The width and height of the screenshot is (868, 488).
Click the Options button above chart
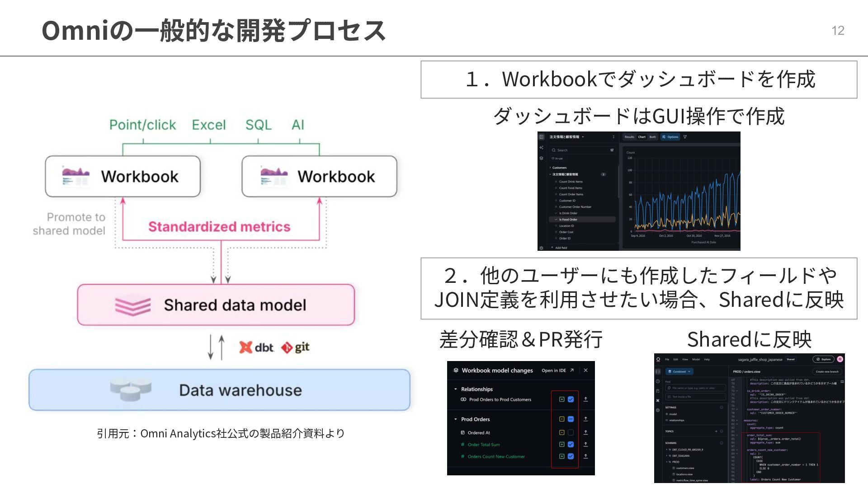(670, 137)
